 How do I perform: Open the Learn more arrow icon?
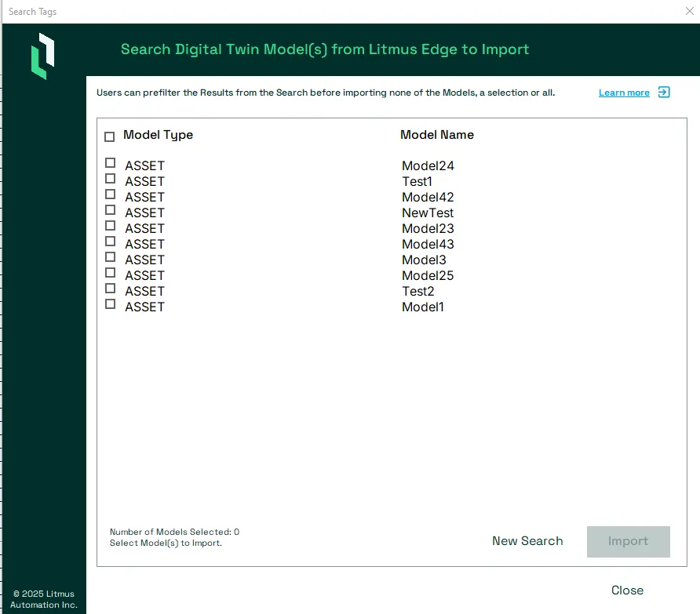664,93
